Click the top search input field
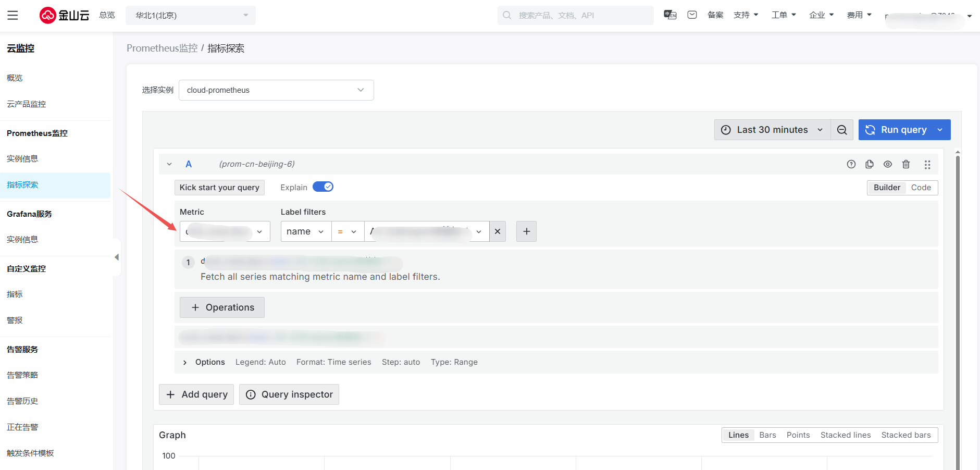 [578, 16]
